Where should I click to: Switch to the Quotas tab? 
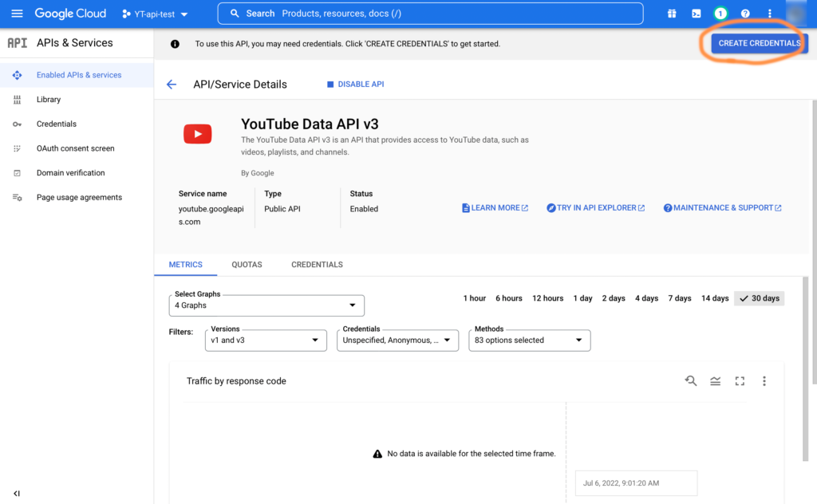(247, 265)
